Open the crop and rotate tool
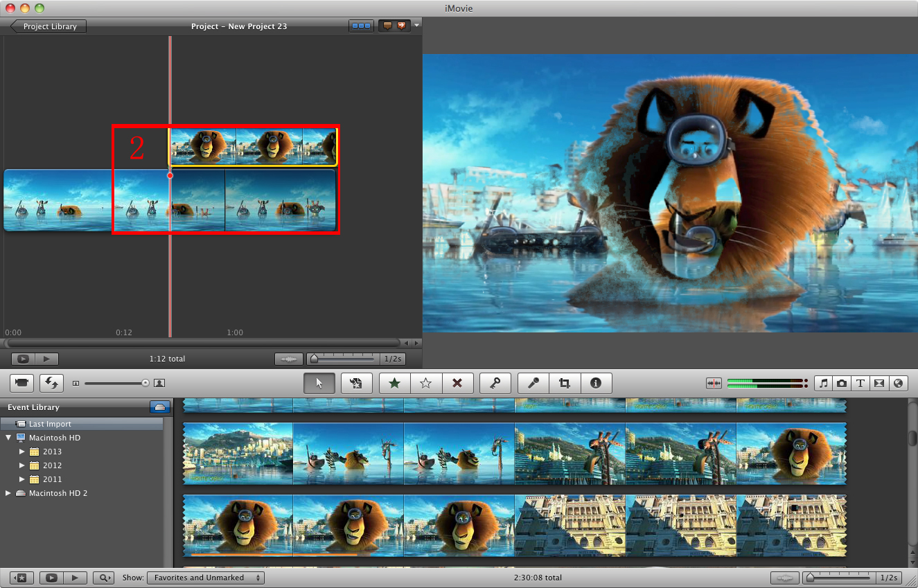This screenshot has height=588, width=918. (565, 383)
